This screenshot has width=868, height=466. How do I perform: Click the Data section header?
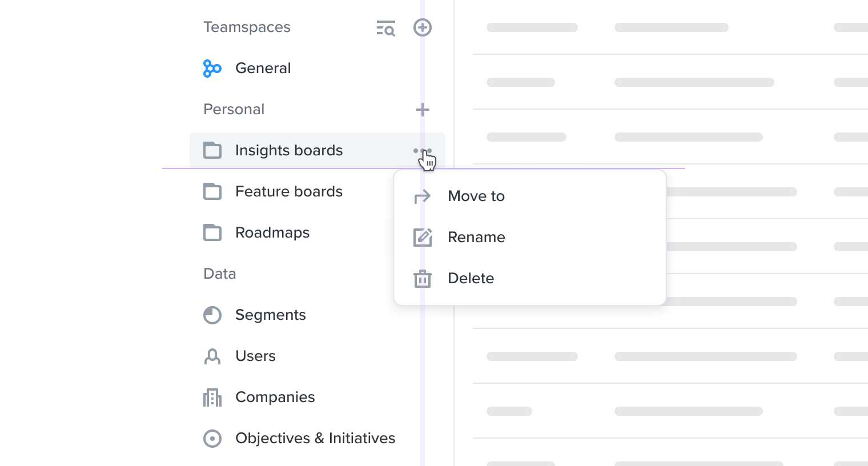[220, 274]
